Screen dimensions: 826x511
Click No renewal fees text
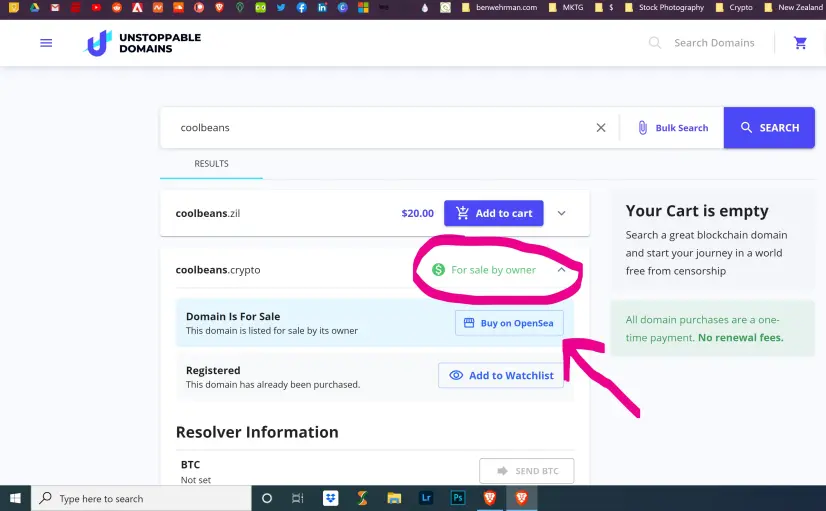coord(741,338)
